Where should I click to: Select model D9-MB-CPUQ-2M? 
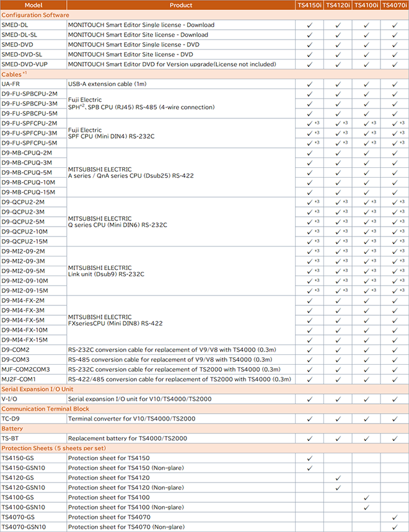click(27, 153)
